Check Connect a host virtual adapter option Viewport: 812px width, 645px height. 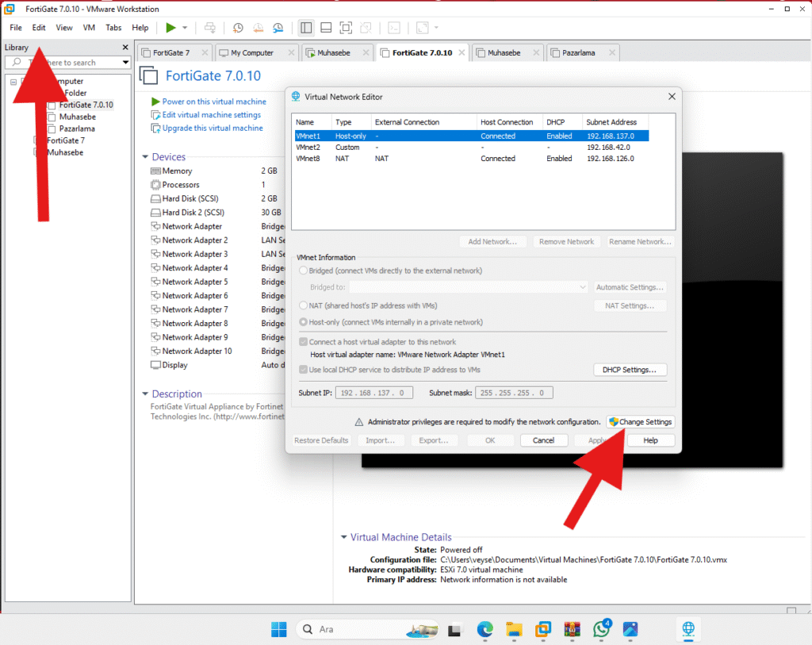304,342
